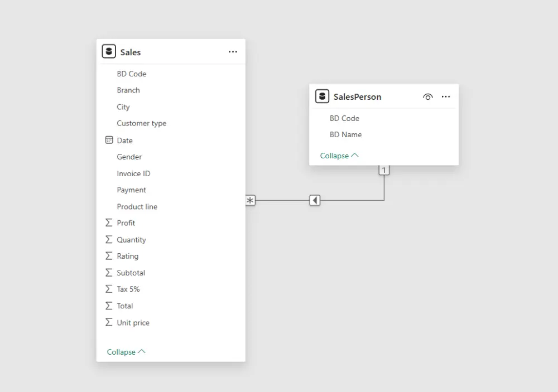Image resolution: width=558 pixels, height=392 pixels.
Task: Click the summation icon beside Quantity
Action: click(x=108, y=239)
